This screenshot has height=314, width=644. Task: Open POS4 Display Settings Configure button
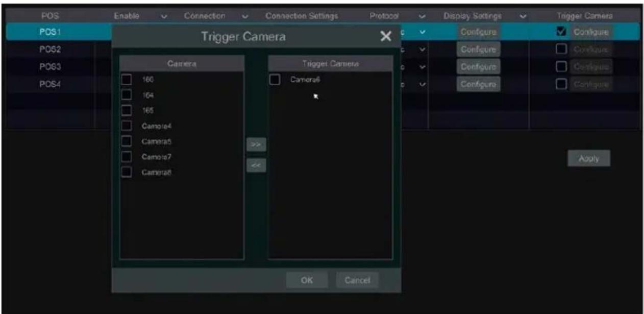[x=478, y=84]
